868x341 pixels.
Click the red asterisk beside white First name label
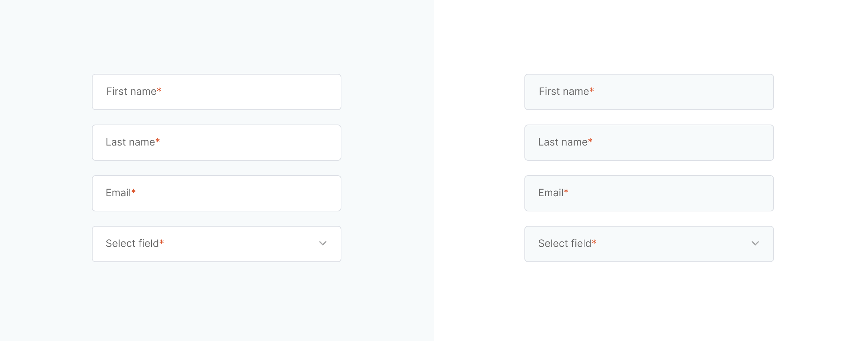(x=159, y=90)
